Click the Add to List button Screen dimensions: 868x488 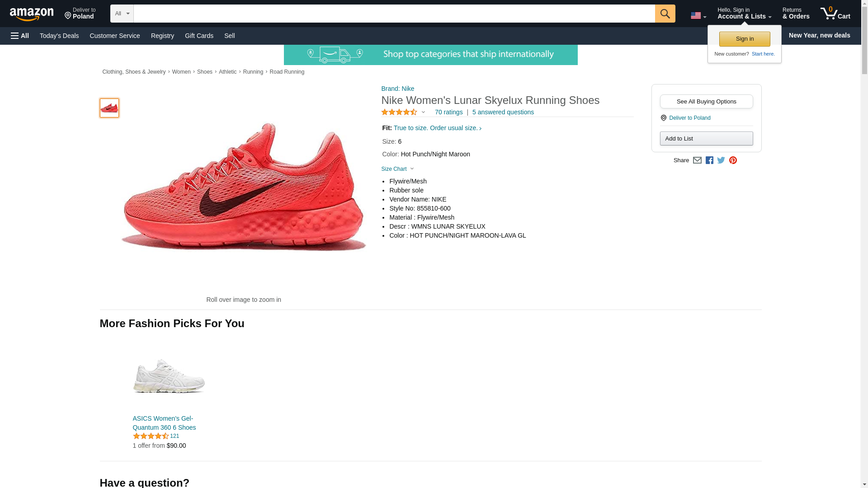(706, 139)
